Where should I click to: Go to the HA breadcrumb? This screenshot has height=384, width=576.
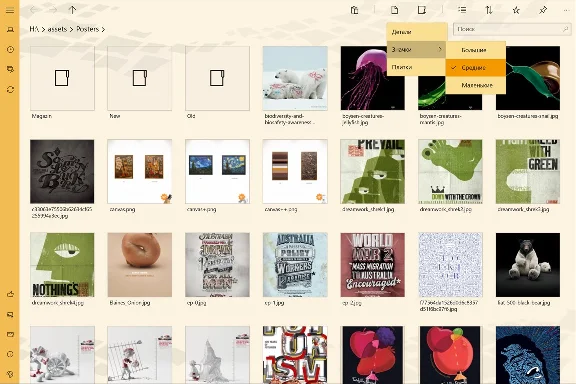(x=34, y=29)
